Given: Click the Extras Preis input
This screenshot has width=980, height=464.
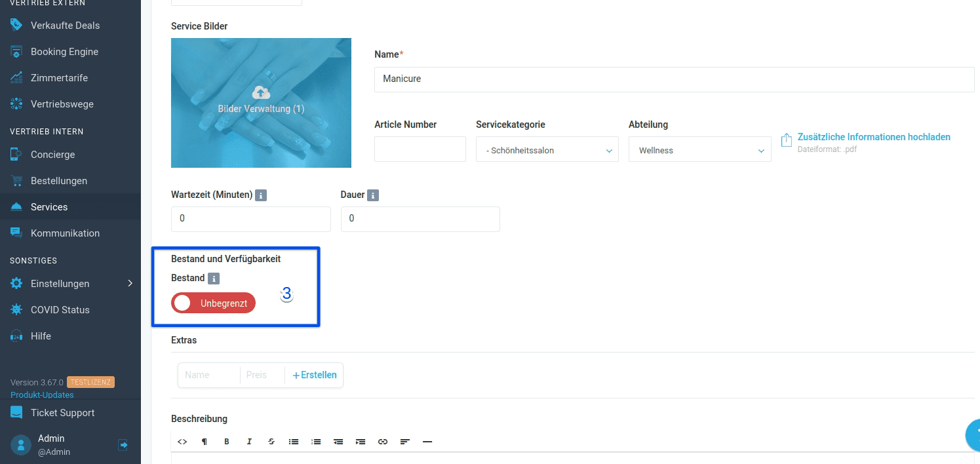Looking at the screenshot, I should click(x=263, y=375).
